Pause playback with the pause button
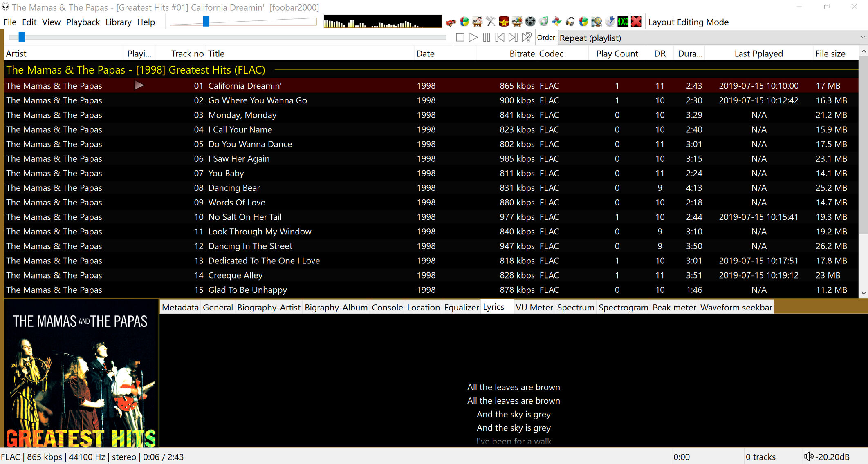Viewport: 868px width, 464px height. coord(487,38)
